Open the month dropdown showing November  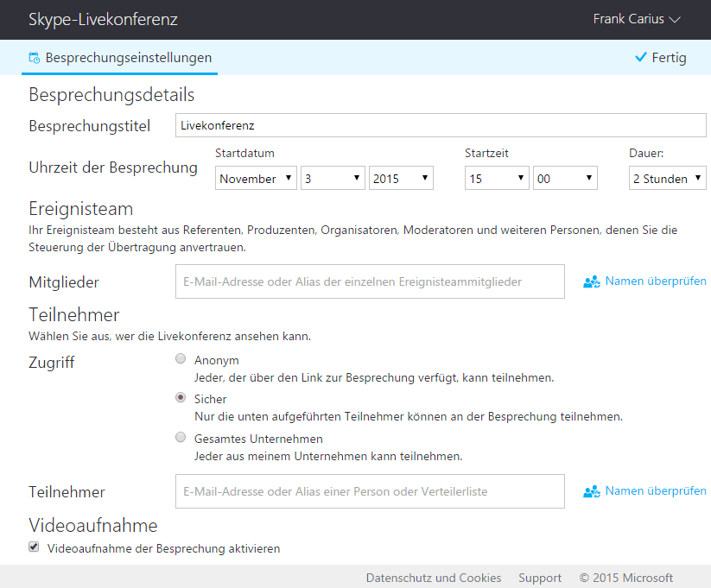point(256,178)
